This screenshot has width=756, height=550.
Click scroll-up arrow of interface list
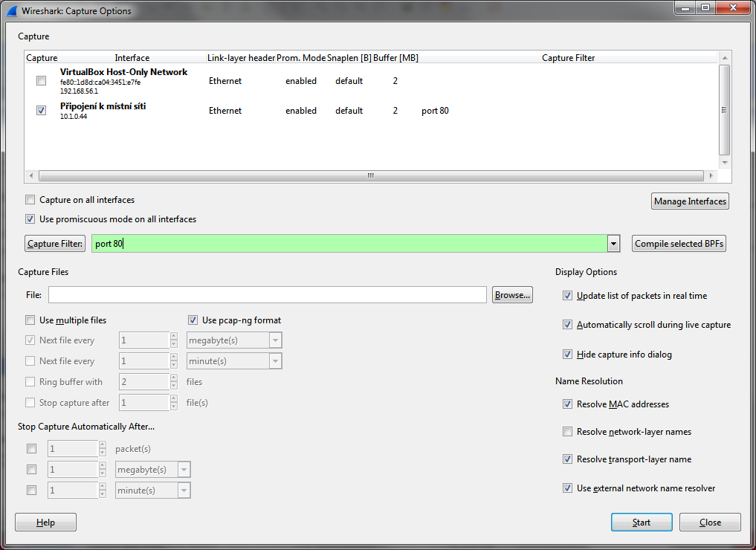(724, 58)
